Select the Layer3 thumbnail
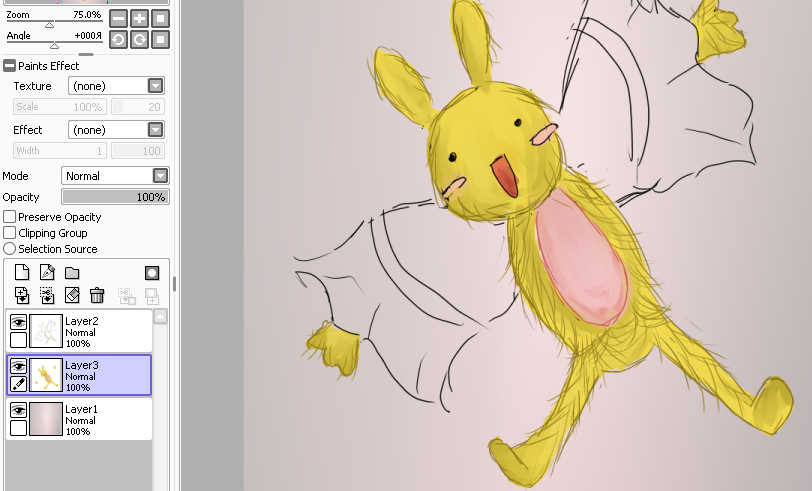Screen dimensions: 812x491 [46, 375]
